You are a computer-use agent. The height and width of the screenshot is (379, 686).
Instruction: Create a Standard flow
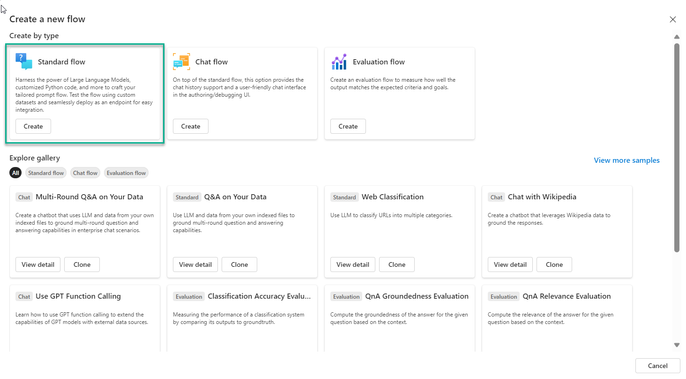[33, 126]
